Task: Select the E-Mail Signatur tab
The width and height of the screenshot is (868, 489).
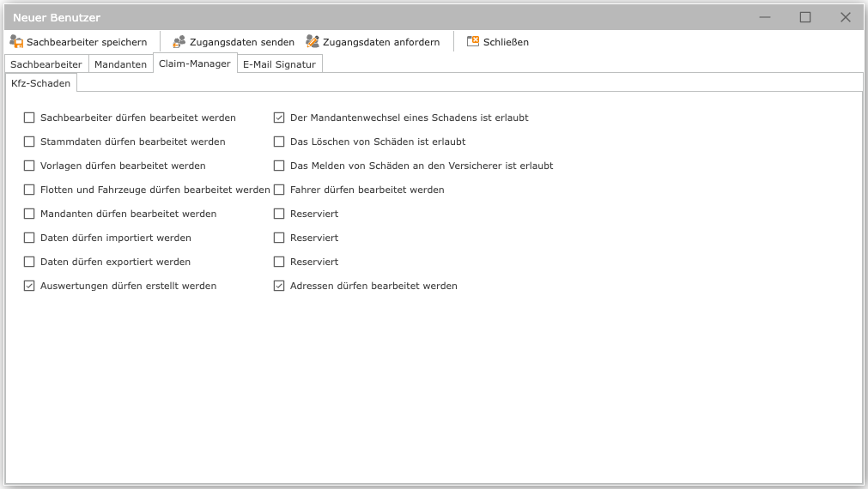Action: coord(279,64)
